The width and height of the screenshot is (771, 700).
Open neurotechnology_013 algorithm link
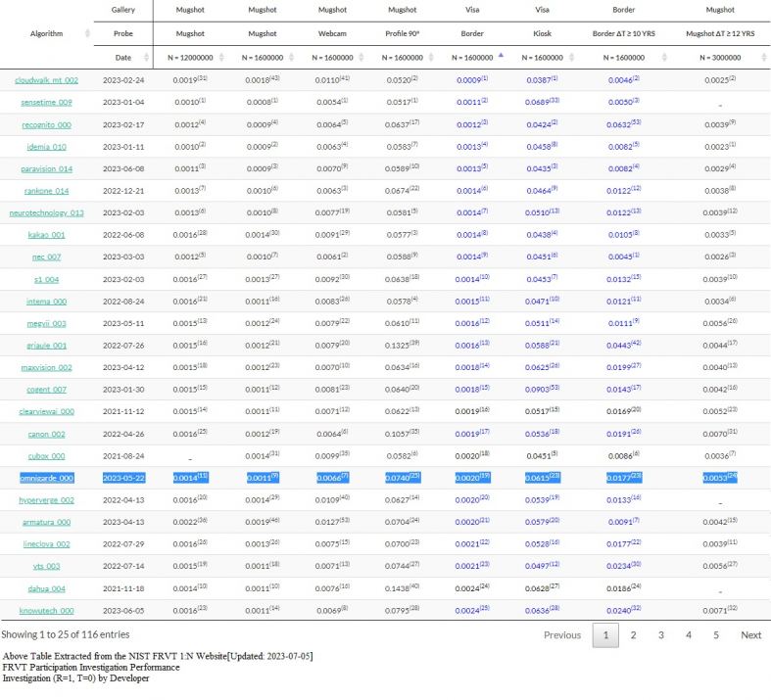[x=46, y=212]
